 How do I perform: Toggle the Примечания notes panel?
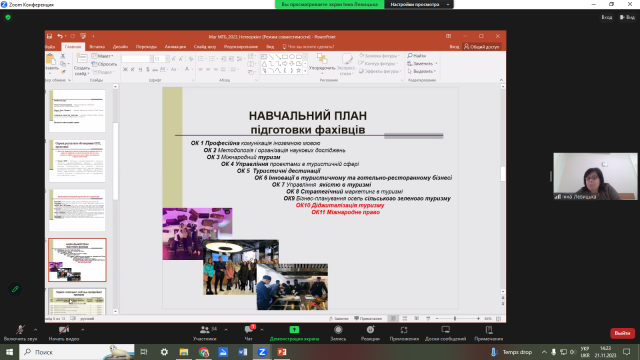coord(489,333)
